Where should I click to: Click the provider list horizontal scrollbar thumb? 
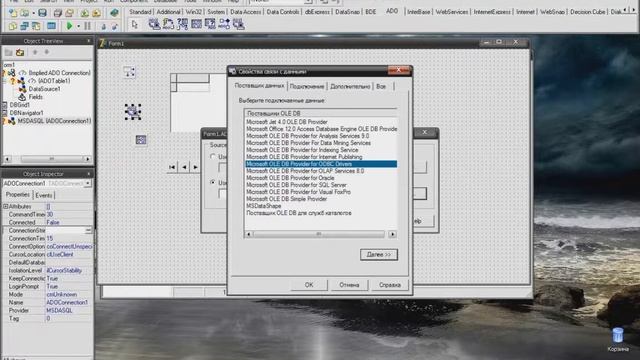pos(319,234)
